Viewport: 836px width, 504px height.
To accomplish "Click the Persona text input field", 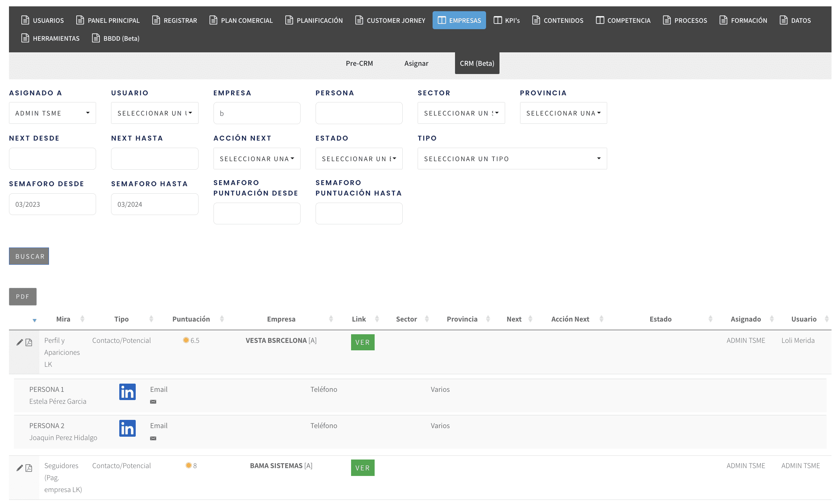I will [x=359, y=113].
